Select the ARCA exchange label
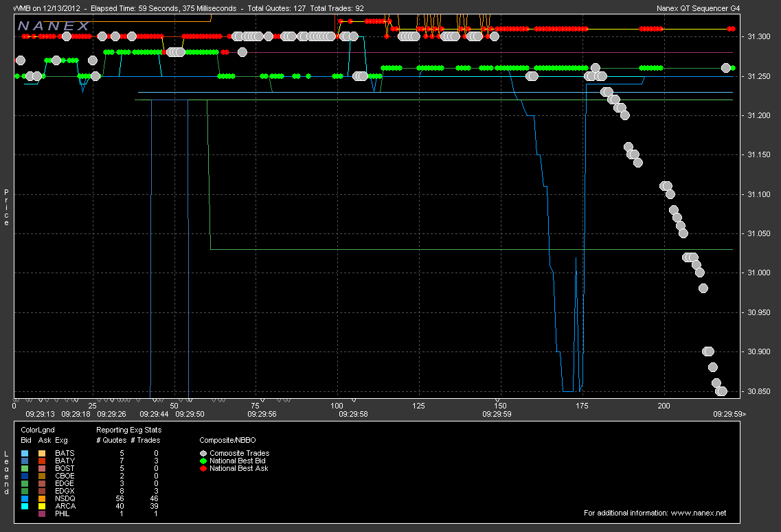Viewport: 781px width, 532px height. pos(65,506)
